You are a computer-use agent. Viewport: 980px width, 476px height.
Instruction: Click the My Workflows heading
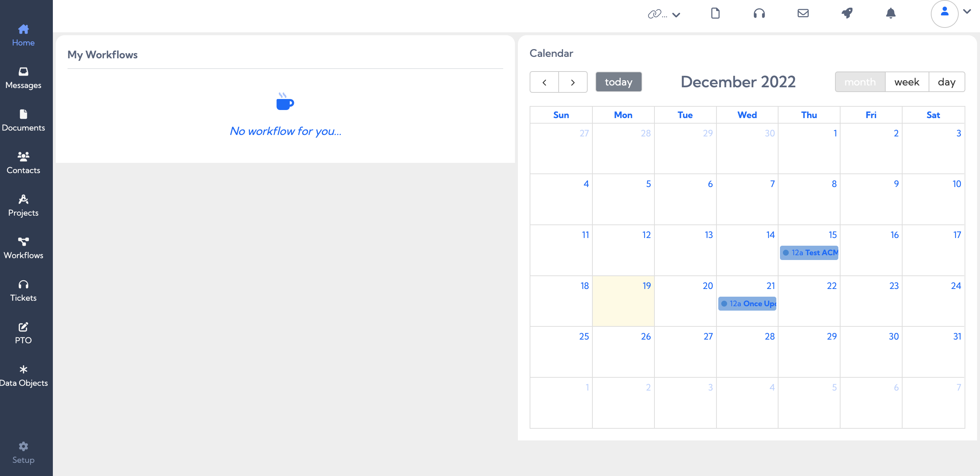pos(102,55)
